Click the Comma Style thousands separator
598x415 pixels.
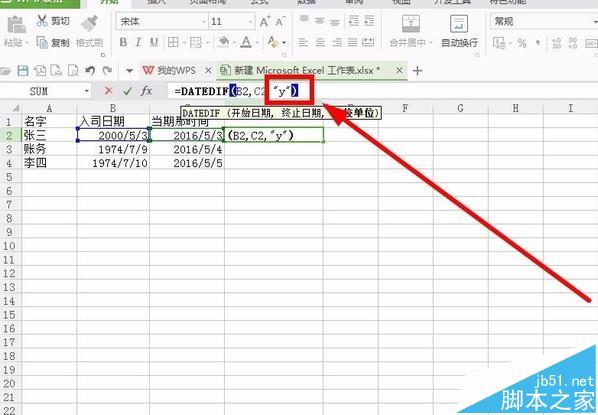[538, 43]
